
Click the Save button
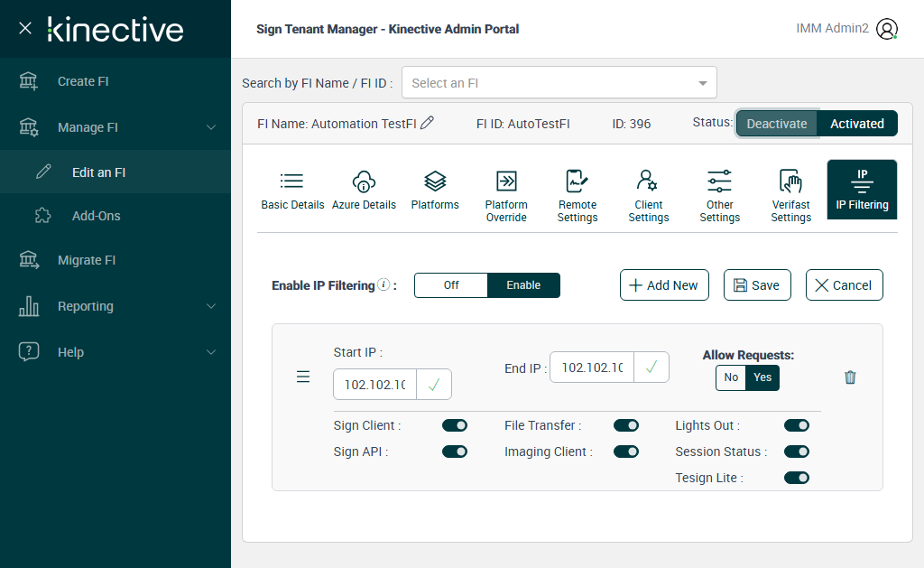[x=757, y=284]
